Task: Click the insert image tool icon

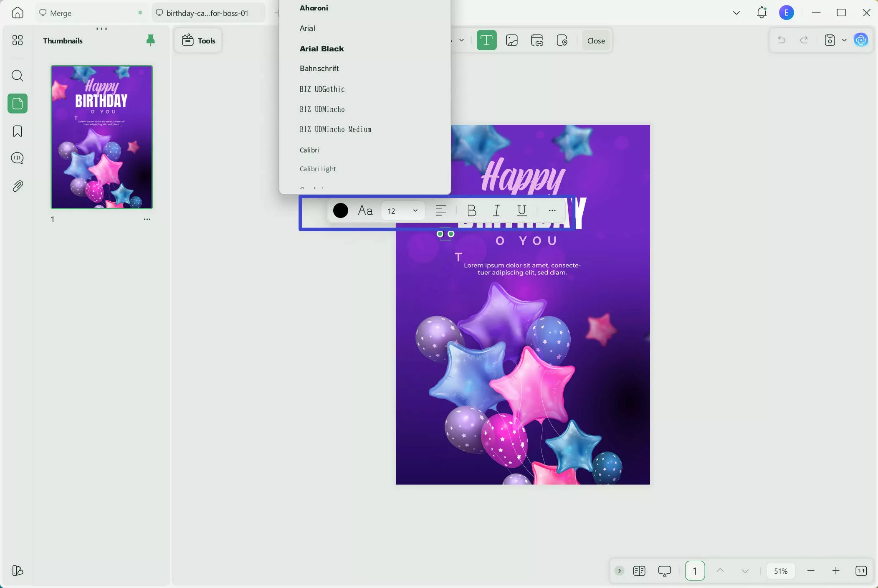Action: pos(512,41)
